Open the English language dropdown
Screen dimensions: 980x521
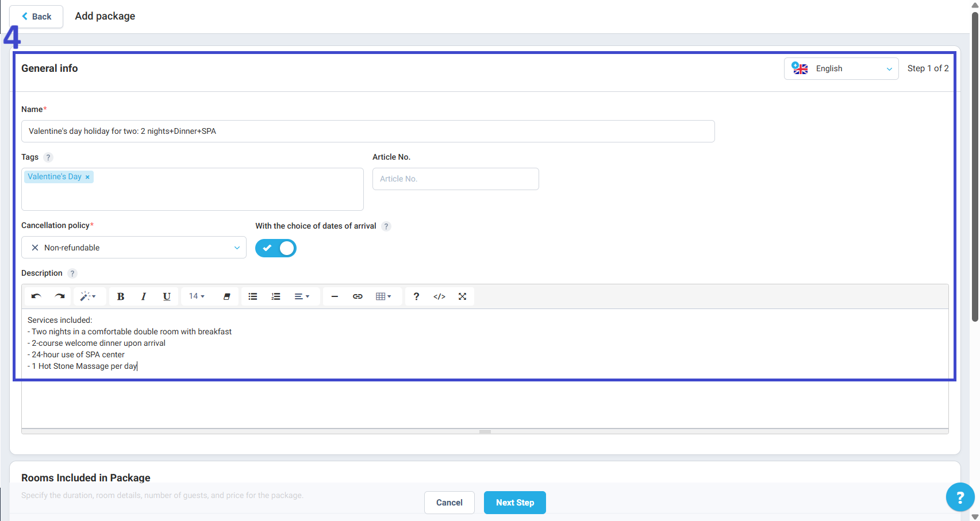[x=841, y=68]
